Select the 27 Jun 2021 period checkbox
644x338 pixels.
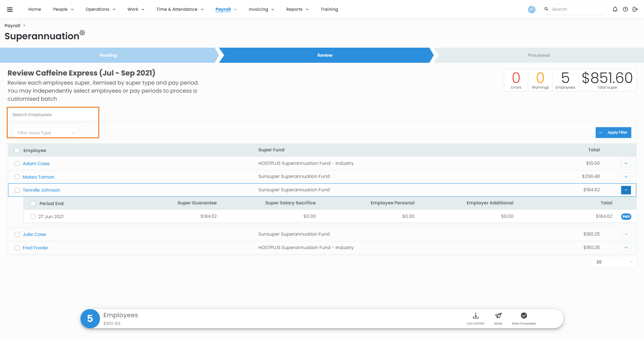coord(33,216)
